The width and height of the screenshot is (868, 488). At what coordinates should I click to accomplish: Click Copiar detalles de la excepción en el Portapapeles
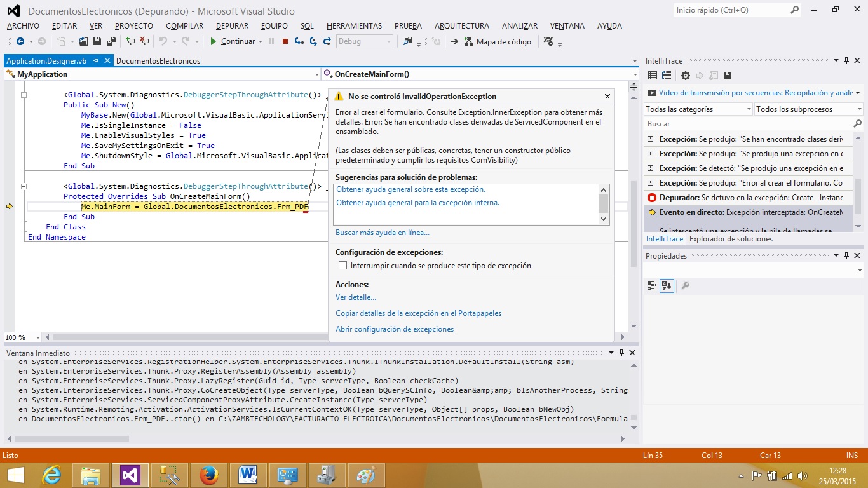[418, 313]
